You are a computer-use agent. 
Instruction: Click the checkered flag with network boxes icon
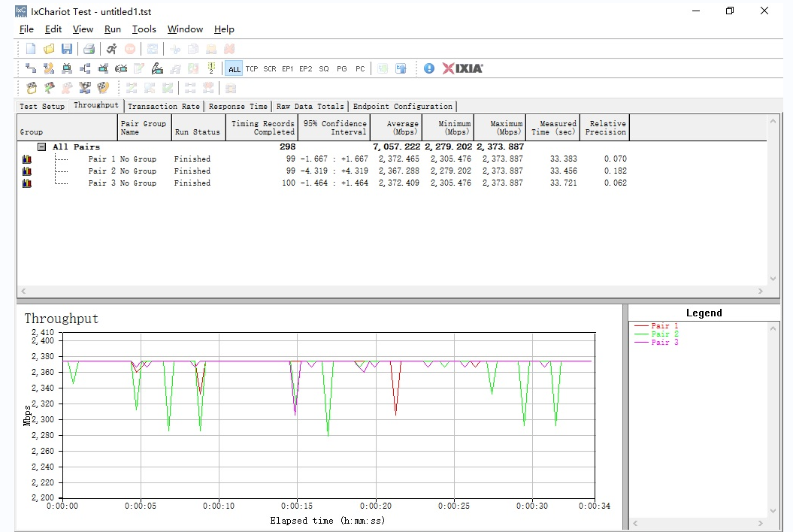pos(85,88)
